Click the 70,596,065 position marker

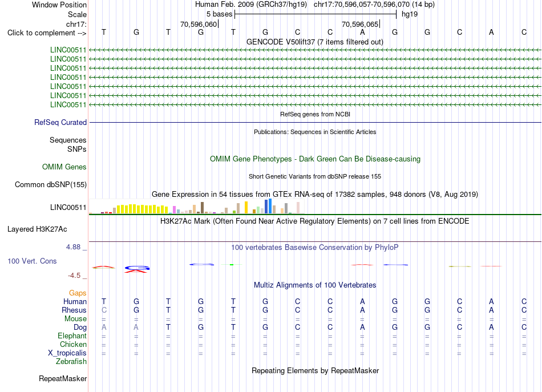[360, 24]
